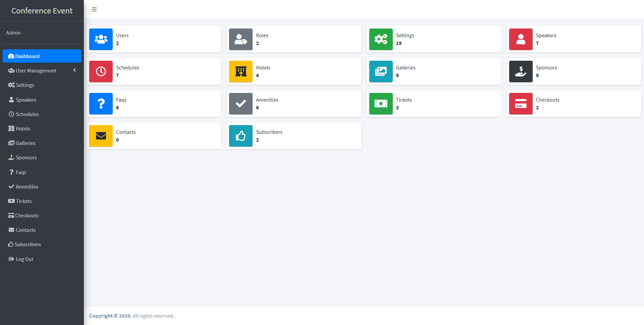This screenshot has height=325, width=644.
Task: Open the Settings sidebar link
Action: pyautogui.click(x=42, y=85)
